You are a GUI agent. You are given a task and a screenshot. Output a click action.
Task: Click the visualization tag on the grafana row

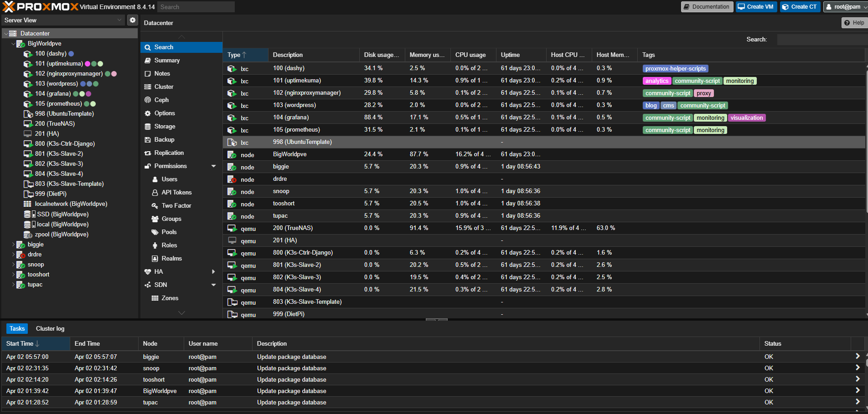coord(746,118)
